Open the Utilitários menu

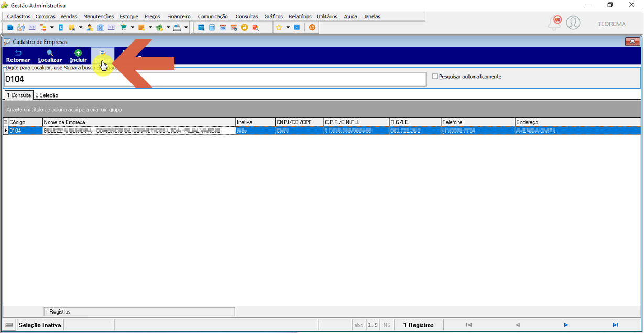pyautogui.click(x=327, y=17)
